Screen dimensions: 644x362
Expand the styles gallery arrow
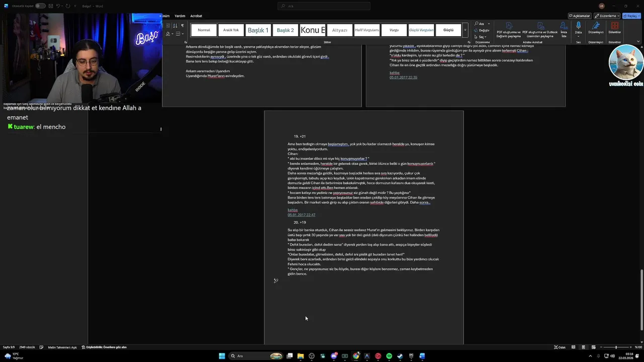pyautogui.click(x=465, y=30)
